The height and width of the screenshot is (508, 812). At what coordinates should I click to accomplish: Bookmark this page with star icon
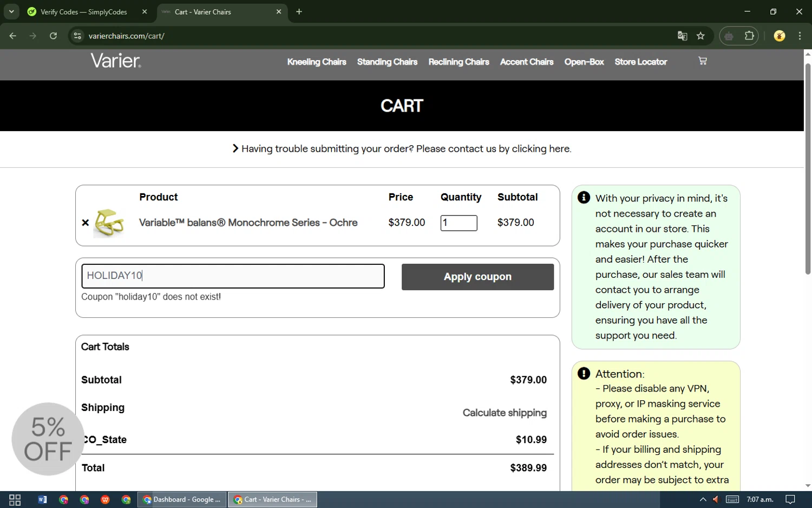click(701, 36)
